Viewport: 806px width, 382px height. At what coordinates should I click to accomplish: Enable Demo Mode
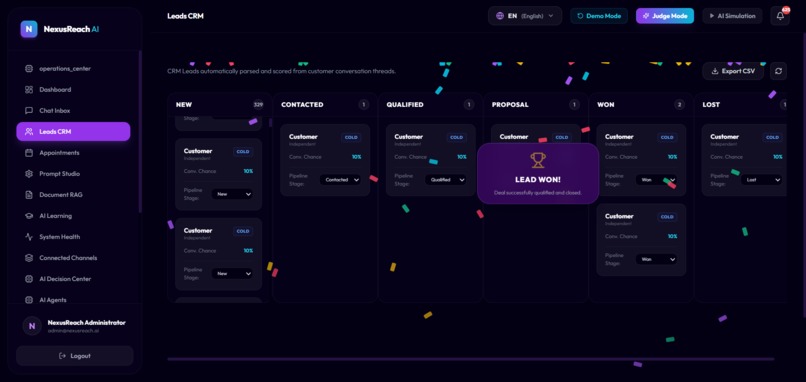tap(599, 16)
